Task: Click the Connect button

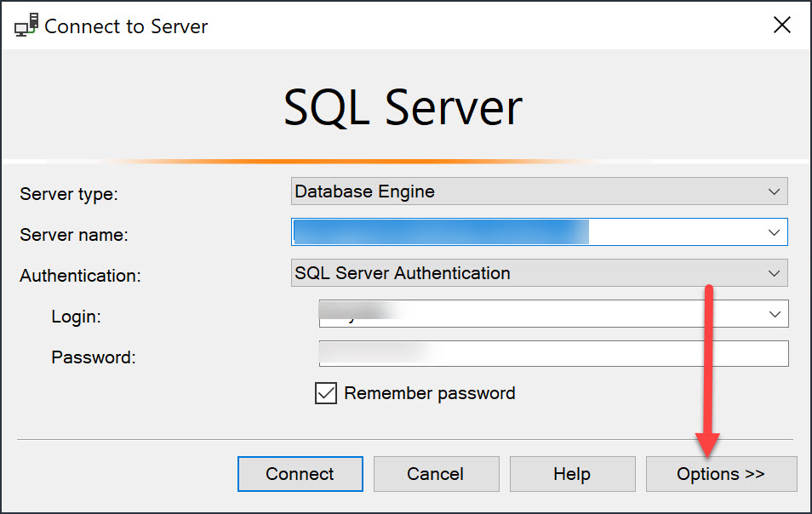Action: point(300,474)
